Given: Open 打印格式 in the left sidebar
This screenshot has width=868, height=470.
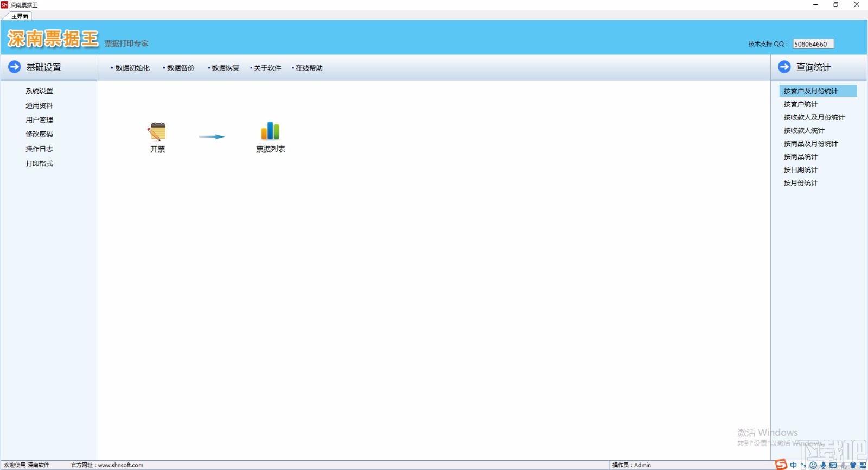Looking at the screenshot, I should (x=39, y=163).
